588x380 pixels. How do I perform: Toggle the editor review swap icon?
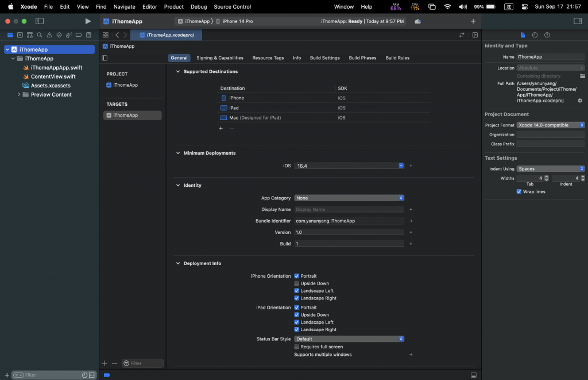point(462,35)
